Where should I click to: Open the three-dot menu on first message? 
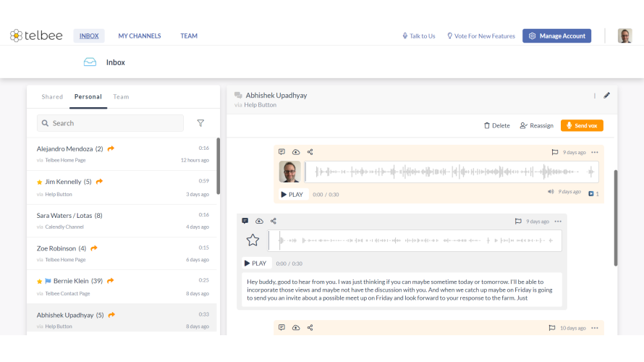coord(595,152)
